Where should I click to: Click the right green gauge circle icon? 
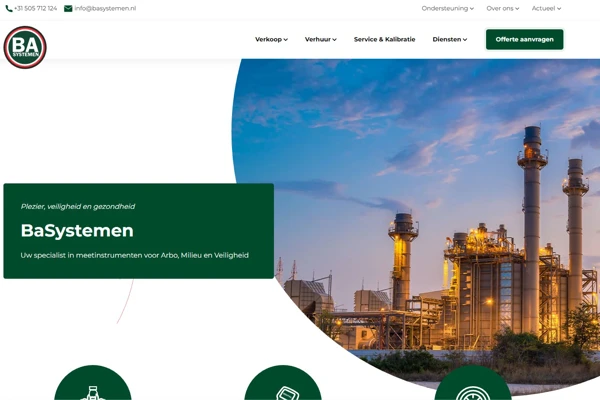(473, 386)
